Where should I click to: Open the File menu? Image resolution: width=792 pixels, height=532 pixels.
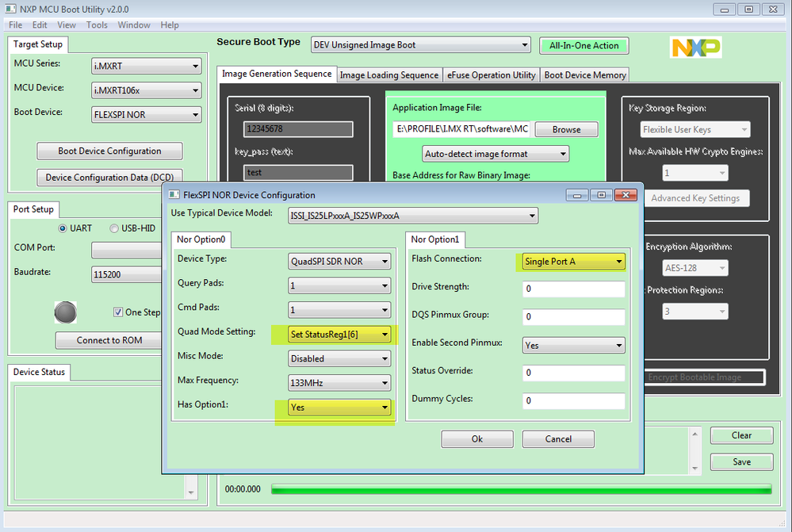coord(15,25)
